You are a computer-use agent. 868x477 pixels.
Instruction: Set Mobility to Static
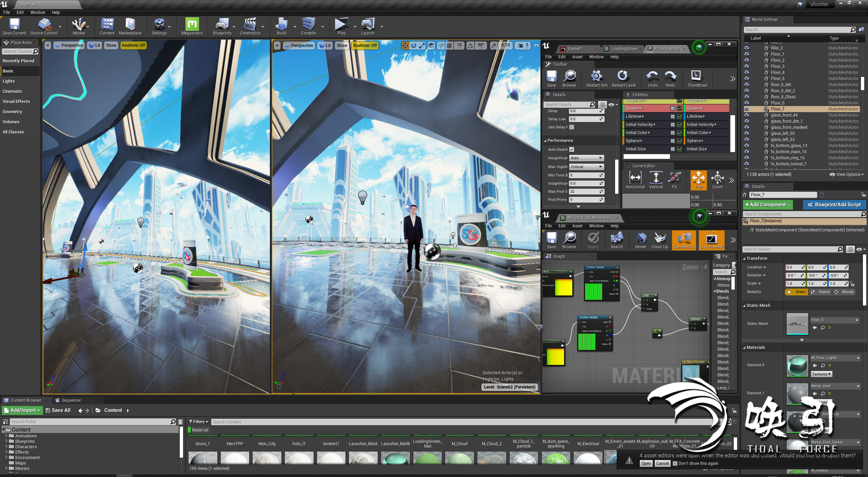[x=796, y=292]
